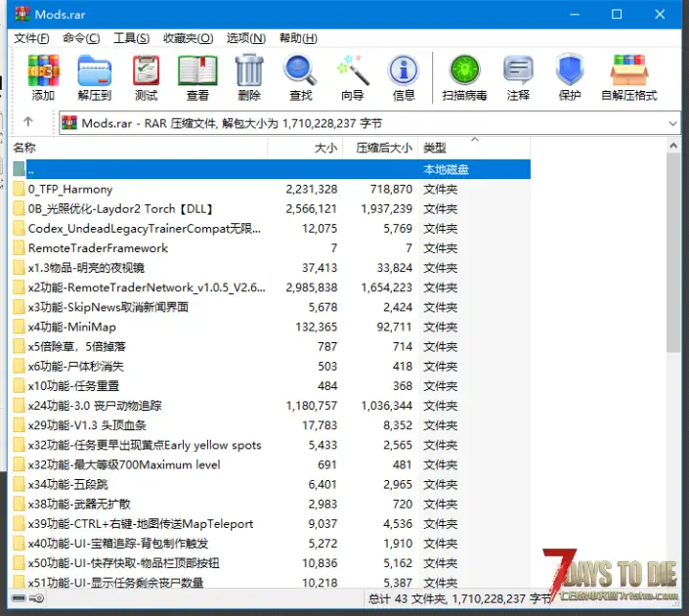689x616 pixels.
Task: Click folder icon of x34功能-五段跳
Action: tap(19, 484)
